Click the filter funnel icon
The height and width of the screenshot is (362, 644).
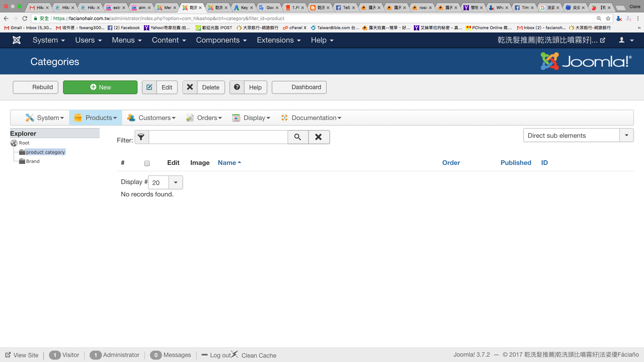click(x=141, y=137)
